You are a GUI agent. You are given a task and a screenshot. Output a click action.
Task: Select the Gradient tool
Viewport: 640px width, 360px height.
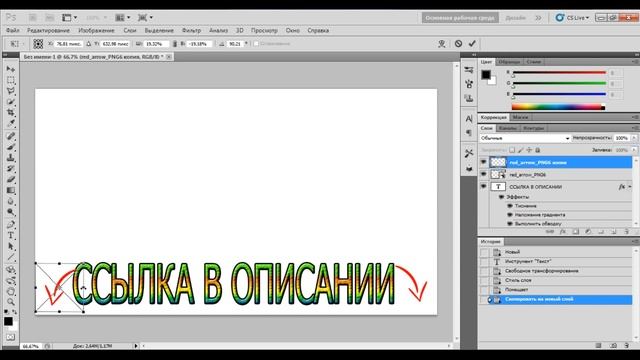click(x=11, y=190)
